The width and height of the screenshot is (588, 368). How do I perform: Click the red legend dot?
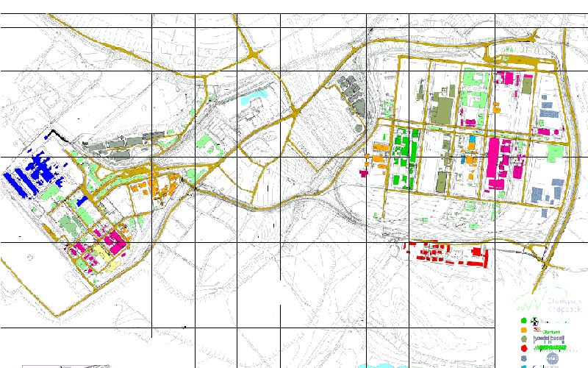point(524,348)
